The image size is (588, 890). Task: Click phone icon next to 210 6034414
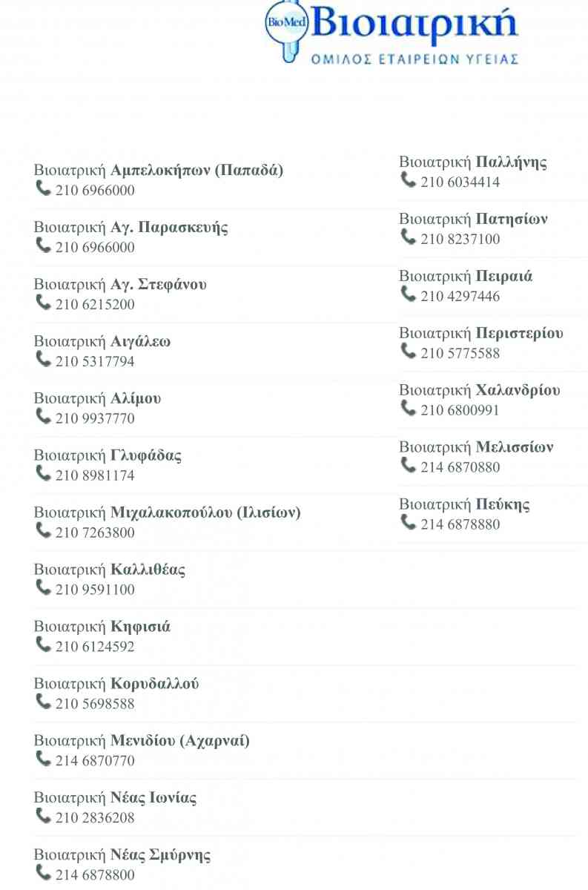click(x=409, y=180)
